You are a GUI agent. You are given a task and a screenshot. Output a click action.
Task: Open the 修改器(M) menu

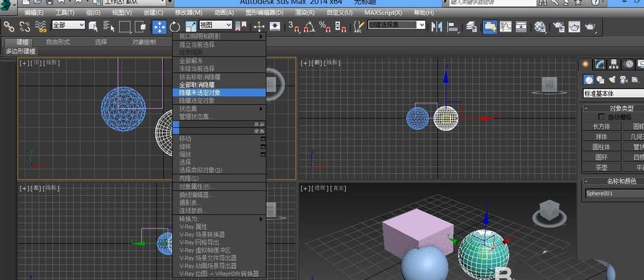pos(189,13)
